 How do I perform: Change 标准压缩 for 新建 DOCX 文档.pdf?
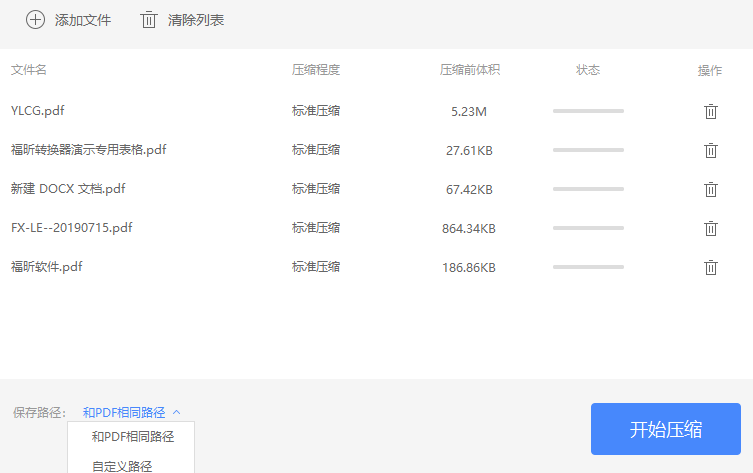click(x=316, y=189)
